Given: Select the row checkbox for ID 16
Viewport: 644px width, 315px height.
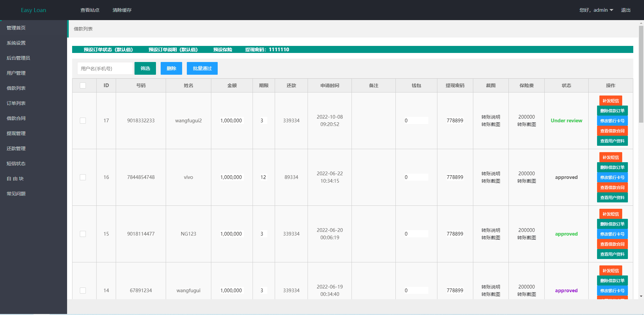Looking at the screenshot, I should pyautogui.click(x=83, y=177).
